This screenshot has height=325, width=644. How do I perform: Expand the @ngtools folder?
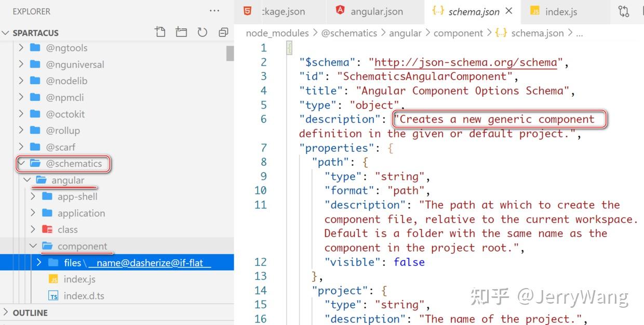click(21, 47)
